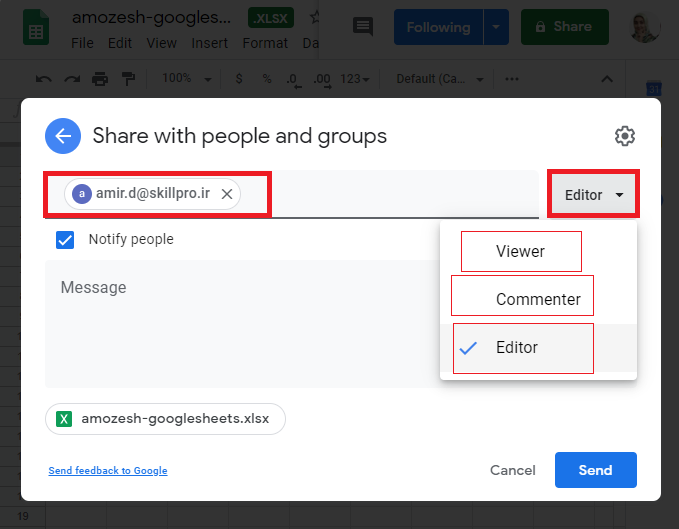The image size is (679, 529).
Task: Open the Edit menu
Action: pyautogui.click(x=120, y=43)
